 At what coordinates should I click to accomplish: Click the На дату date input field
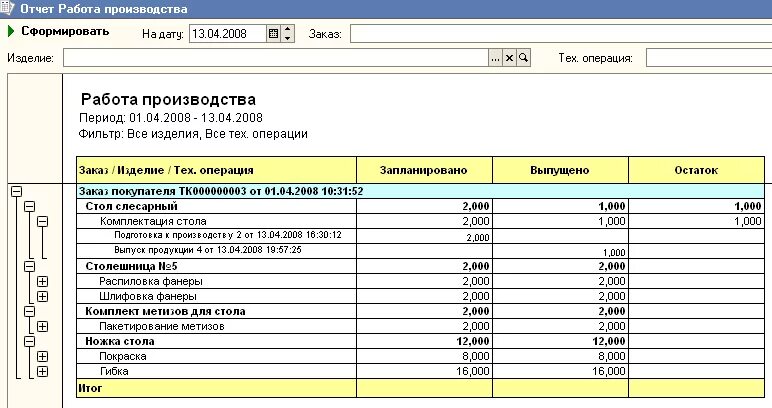coord(228,34)
